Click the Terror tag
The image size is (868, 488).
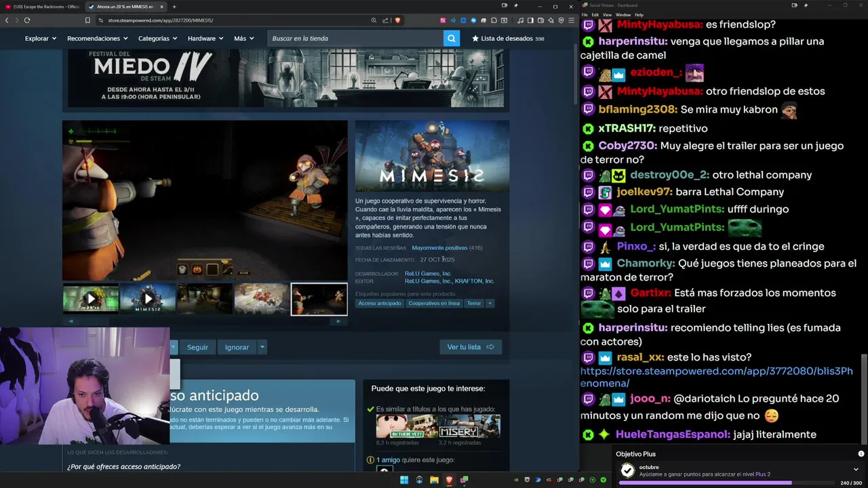click(474, 303)
